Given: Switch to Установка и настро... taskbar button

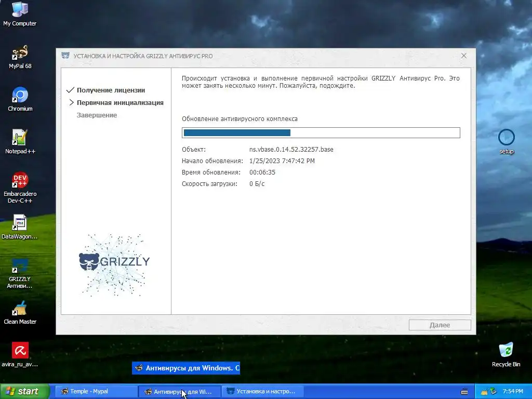Looking at the screenshot, I should click(x=262, y=391).
